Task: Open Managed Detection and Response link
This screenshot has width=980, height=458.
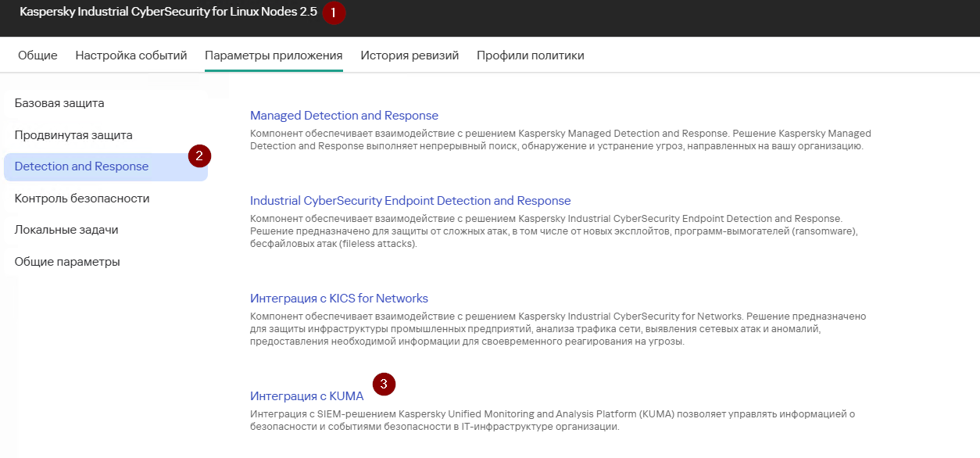Action: (344, 116)
